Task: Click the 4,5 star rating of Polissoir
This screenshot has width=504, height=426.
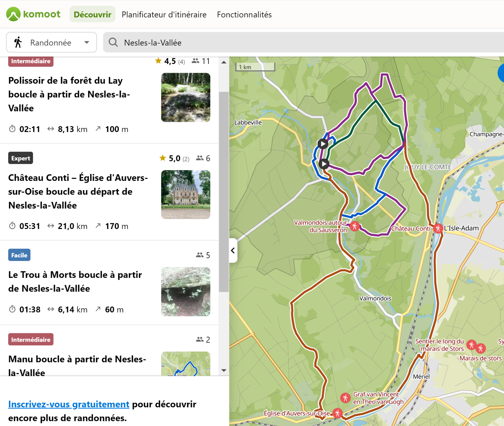Action: click(x=170, y=61)
